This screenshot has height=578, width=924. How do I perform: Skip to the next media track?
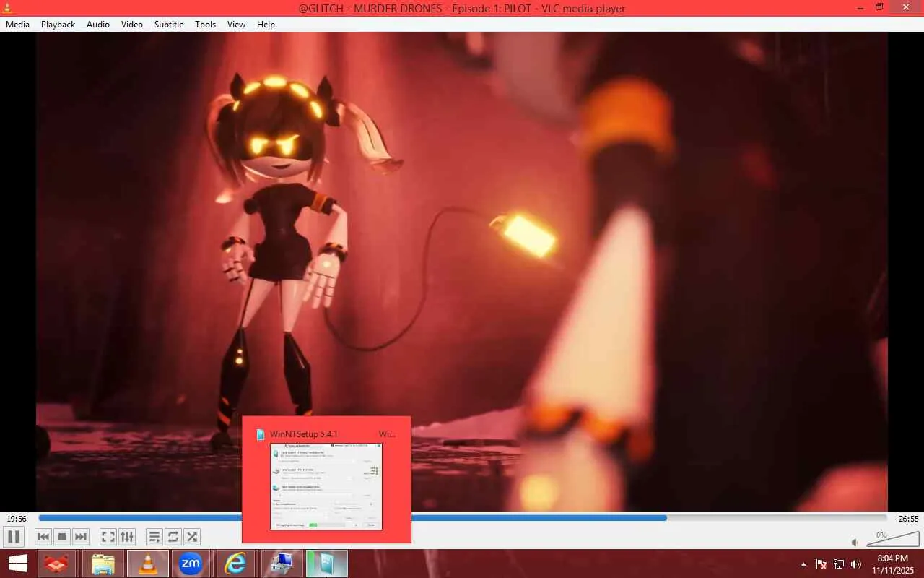[81, 537]
